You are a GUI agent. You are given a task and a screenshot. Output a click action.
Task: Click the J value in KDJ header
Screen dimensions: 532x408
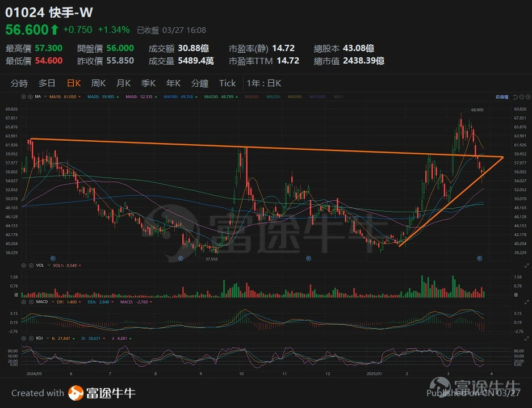121,338
